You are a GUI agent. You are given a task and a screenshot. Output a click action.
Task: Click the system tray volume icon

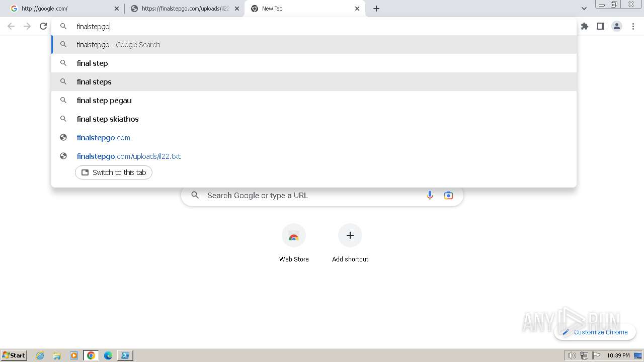(x=572, y=355)
